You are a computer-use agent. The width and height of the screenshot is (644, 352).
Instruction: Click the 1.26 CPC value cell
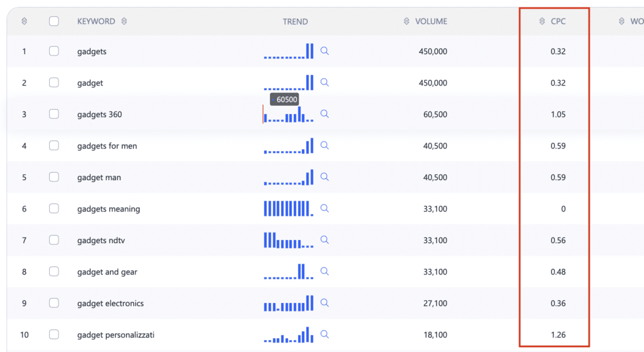click(x=557, y=335)
